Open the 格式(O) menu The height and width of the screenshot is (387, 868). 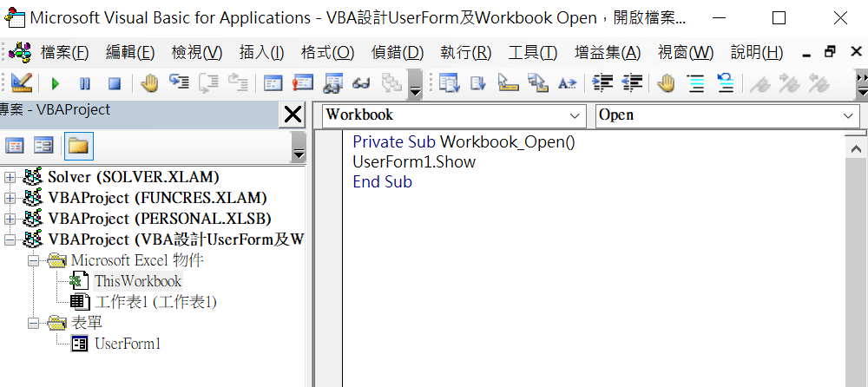[328, 53]
